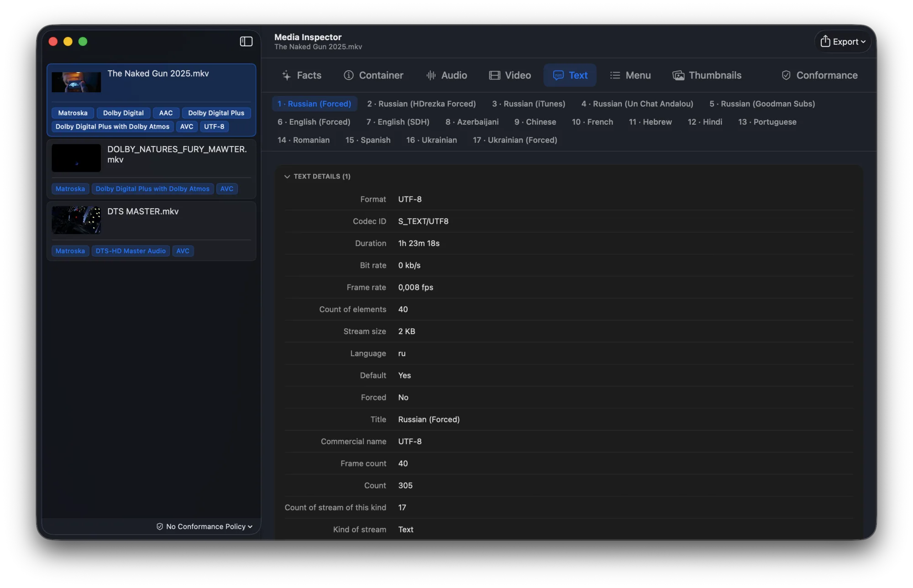Select DTS MASTER.mkv thumbnail
The height and width of the screenshot is (588, 913).
point(76,220)
